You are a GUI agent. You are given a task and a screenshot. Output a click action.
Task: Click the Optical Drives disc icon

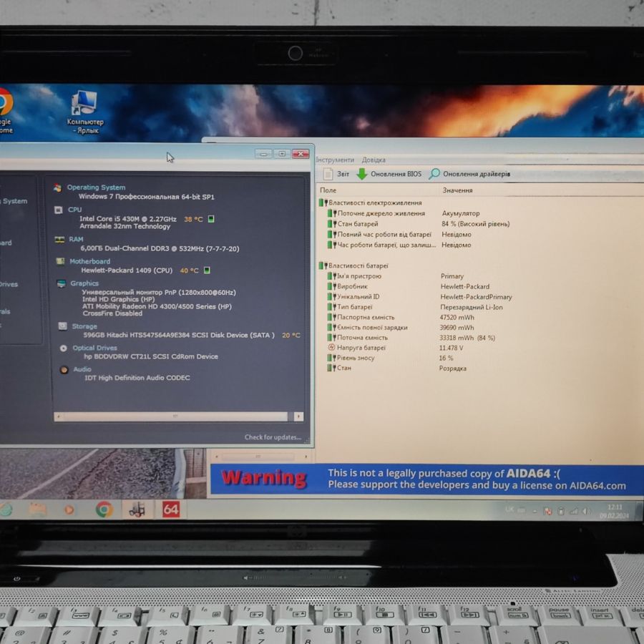[x=63, y=348]
